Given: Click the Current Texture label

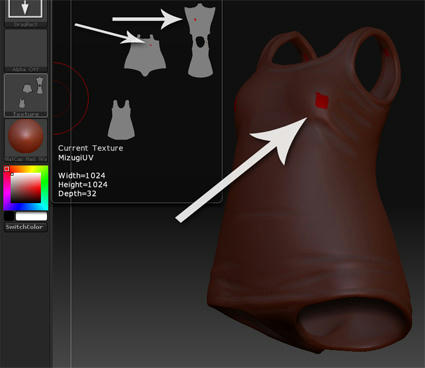Looking at the screenshot, I should pyautogui.click(x=90, y=148).
